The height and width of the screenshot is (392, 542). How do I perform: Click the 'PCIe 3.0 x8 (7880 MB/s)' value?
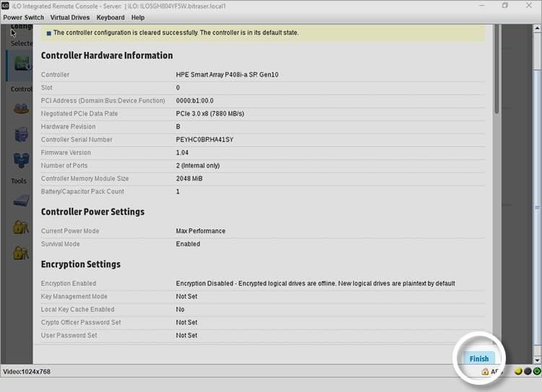(210, 113)
